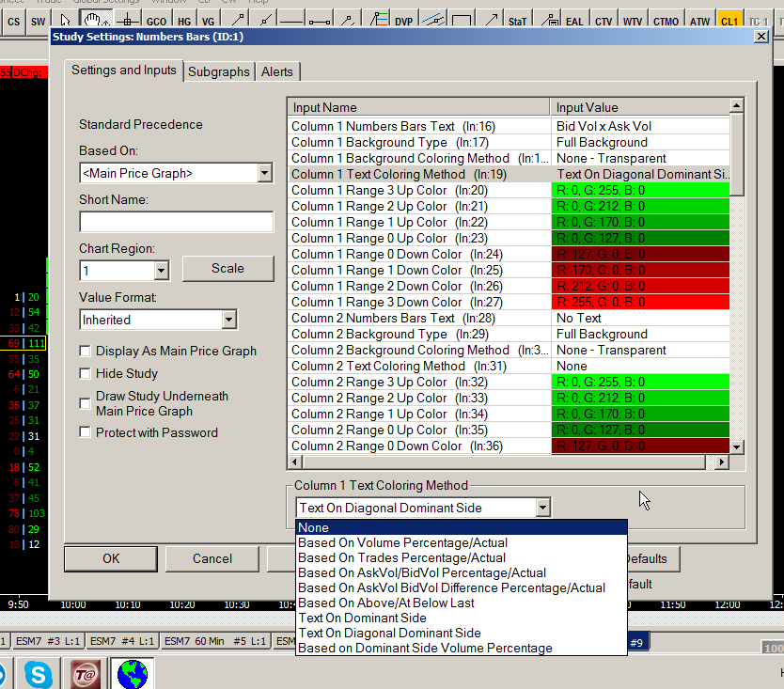Click the EAL toolbar button

click(574, 21)
